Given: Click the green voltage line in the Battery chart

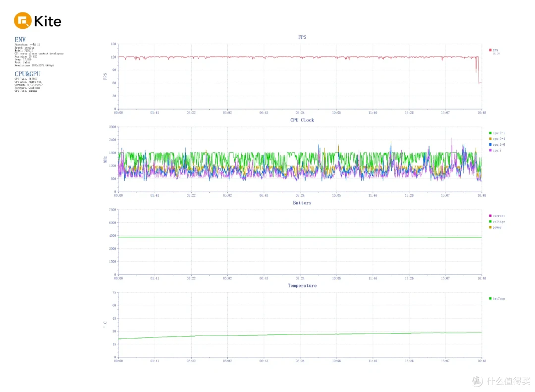Looking at the screenshot, I should coord(300,237).
